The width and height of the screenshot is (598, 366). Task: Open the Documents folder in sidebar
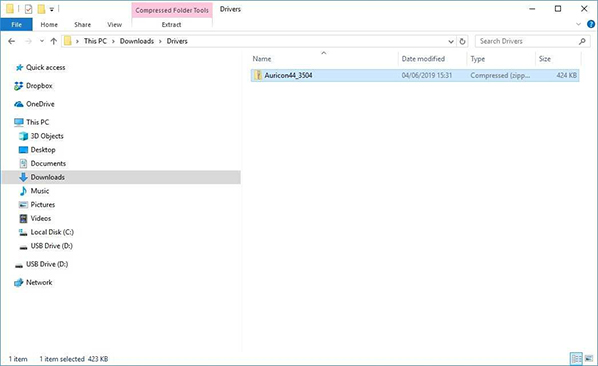click(x=48, y=164)
